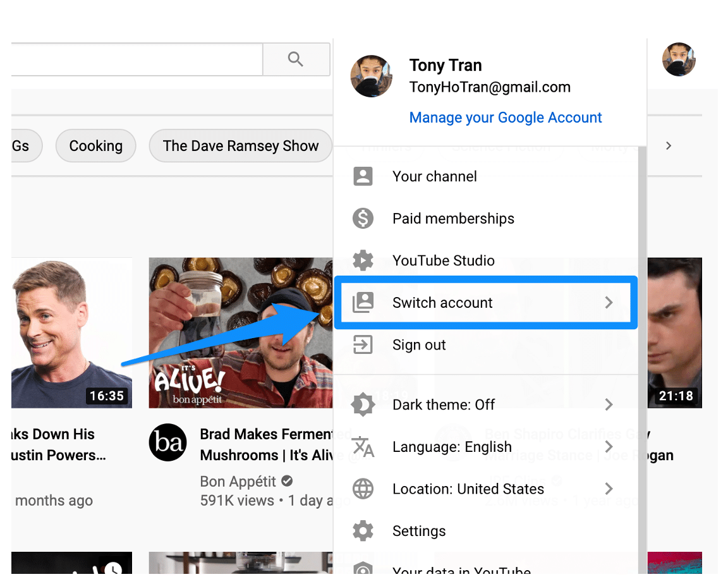
Task: Open Settings menu entry
Action: tap(486, 531)
